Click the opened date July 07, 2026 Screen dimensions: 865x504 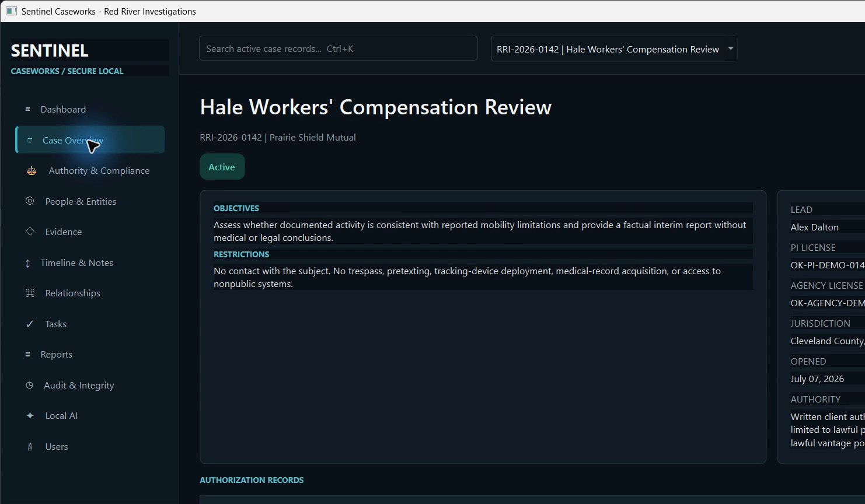817,379
